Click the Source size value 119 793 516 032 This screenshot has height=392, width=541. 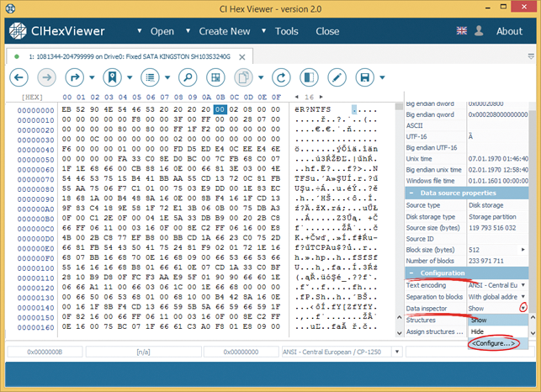click(x=492, y=228)
